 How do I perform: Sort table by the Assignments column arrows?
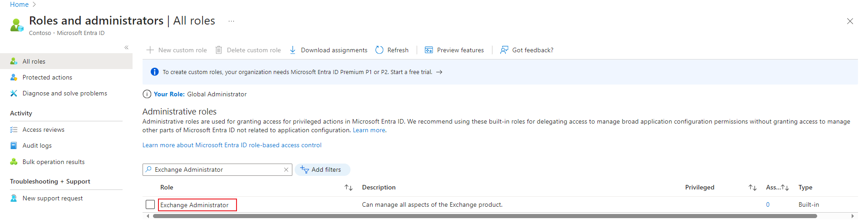point(785,188)
